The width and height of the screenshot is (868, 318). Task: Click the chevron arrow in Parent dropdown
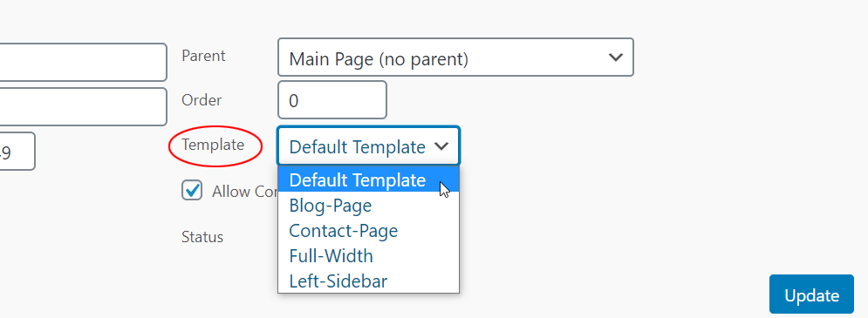coord(616,58)
